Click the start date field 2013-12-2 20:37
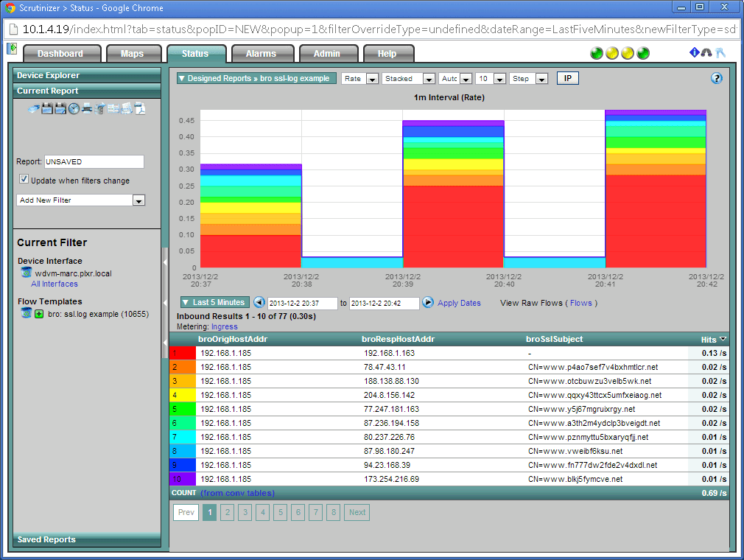 [302, 304]
